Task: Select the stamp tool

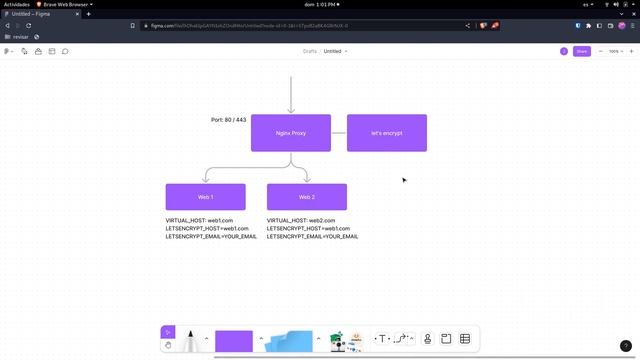Action: [427, 339]
